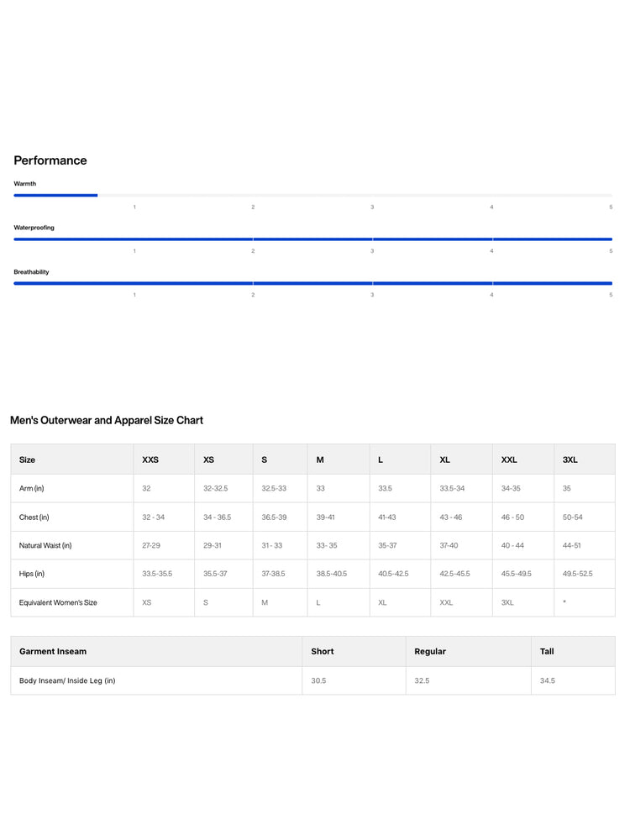This screenshot has width=630, height=840.
Task: Click the Garment Inseam table header
Action: tap(52, 652)
